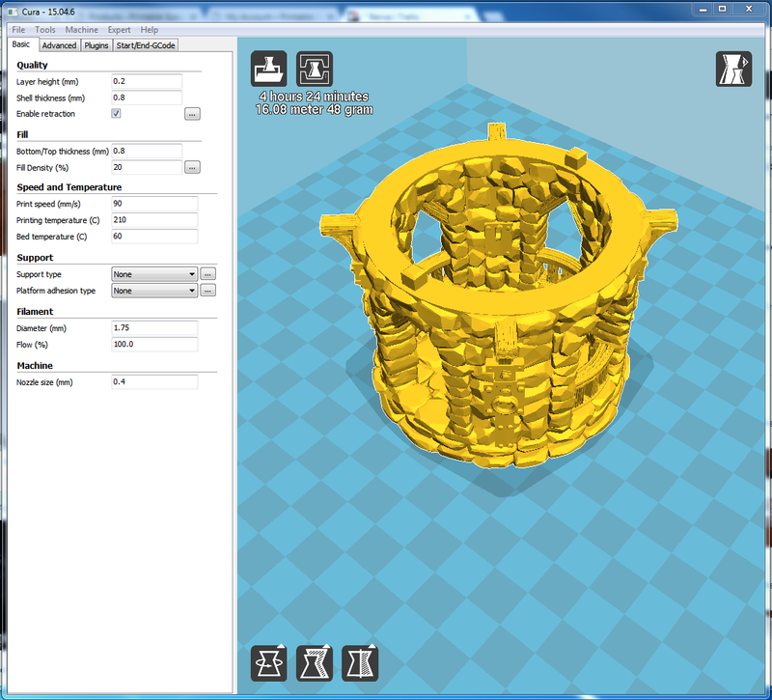Open the Expert menu
Screen dimensions: 772x700
pos(119,30)
